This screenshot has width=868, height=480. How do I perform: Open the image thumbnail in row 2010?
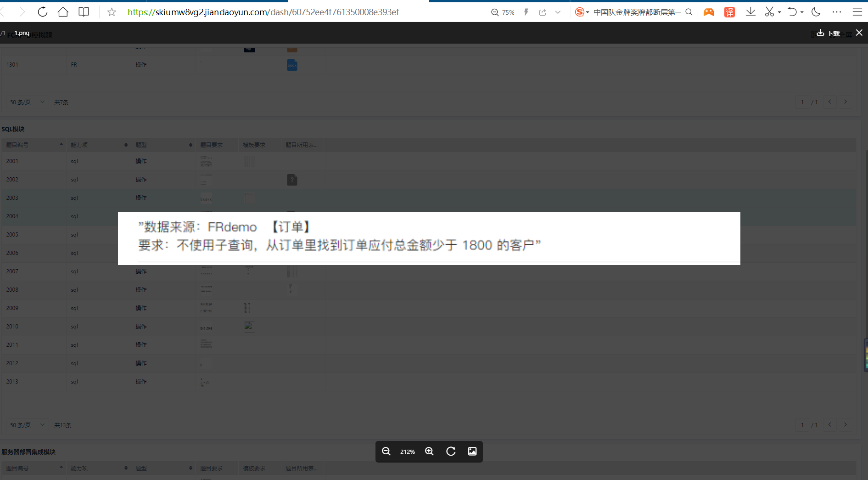(x=249, y=327)
